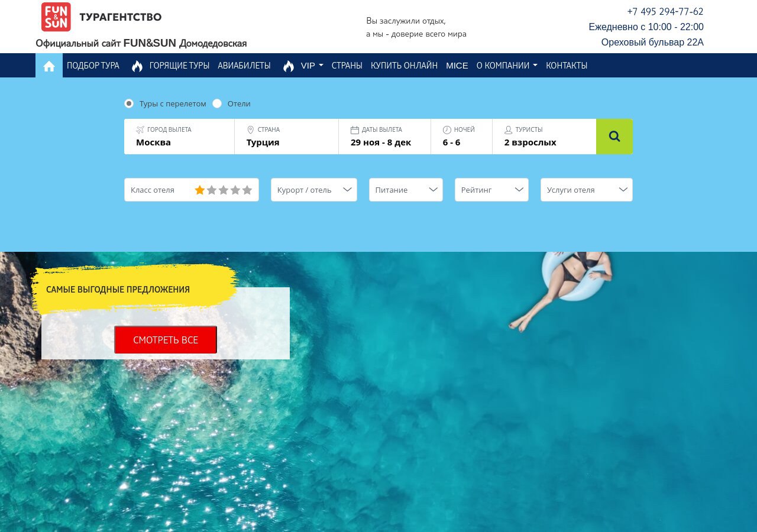Call the phone number +7 495 294-77-62
The width and height of the screenshot is (757, 532).
click(x=665, y=11)
